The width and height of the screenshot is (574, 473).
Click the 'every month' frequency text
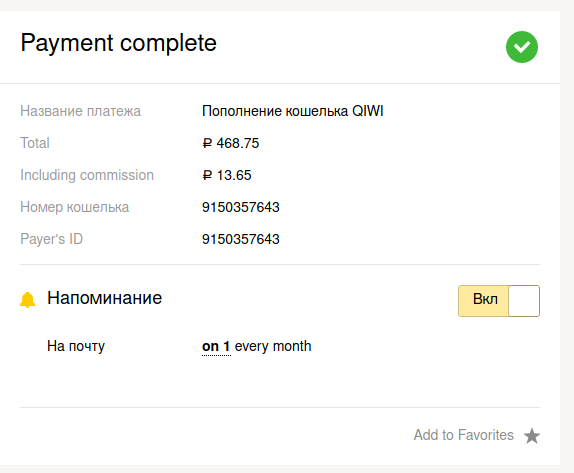tap(273, 346)
